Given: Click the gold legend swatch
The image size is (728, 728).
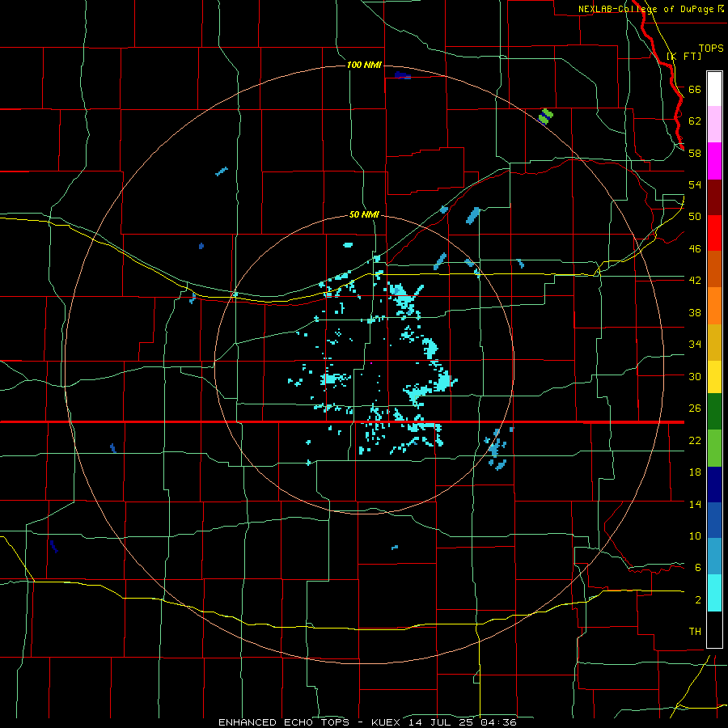Looking at the screenshot, I should [x=714, y=342].
